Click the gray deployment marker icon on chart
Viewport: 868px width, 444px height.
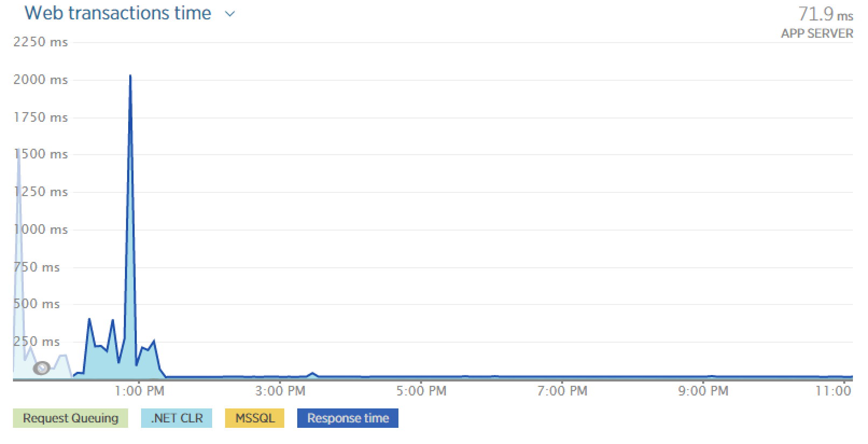41,368
